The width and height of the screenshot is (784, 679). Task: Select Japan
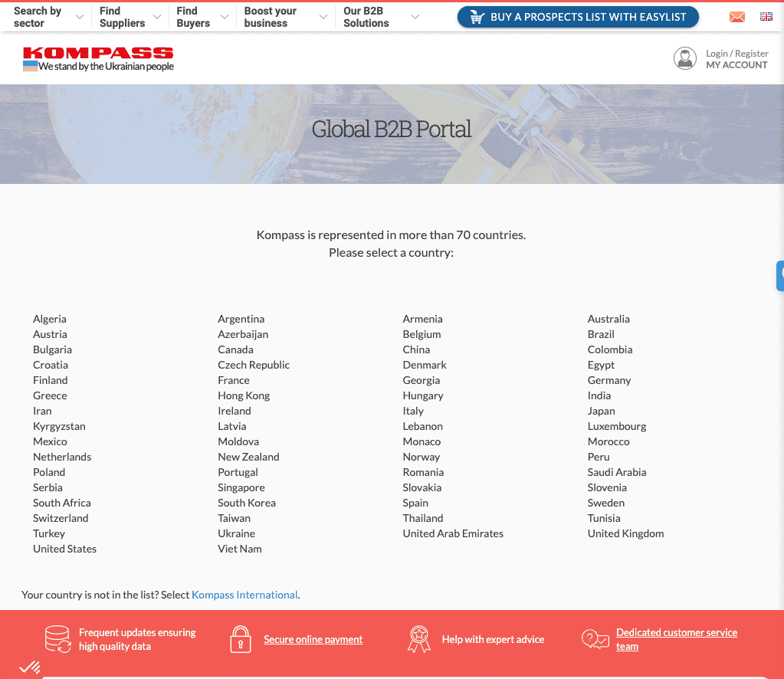pyautogui.click(x=601, y=411)
